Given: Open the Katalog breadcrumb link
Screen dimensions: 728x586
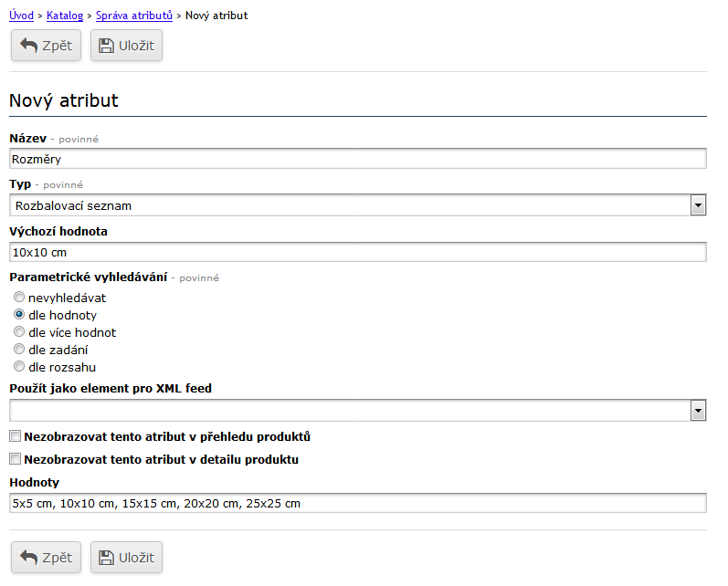Looking at the screenshot, I should (x=64, y=16).
